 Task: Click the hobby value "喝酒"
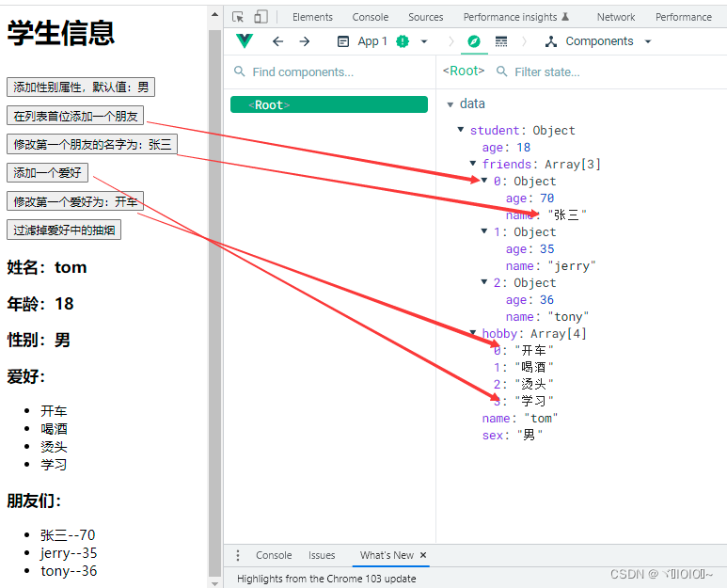click(534, 367)
